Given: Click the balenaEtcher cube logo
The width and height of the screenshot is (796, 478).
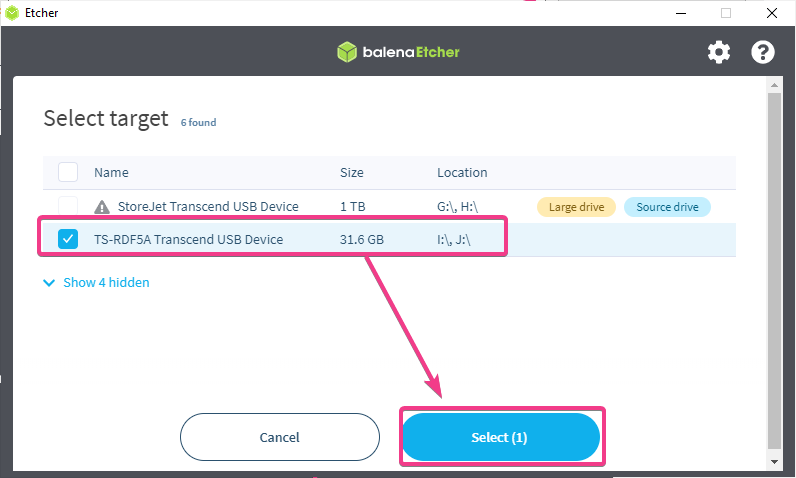Looking at the screenshot, I should click(347, 52).
